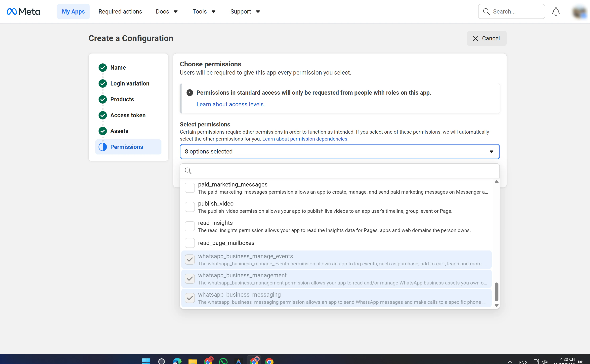Check the read_insights permission
This screenshot has height=364, width=590.
190,226
